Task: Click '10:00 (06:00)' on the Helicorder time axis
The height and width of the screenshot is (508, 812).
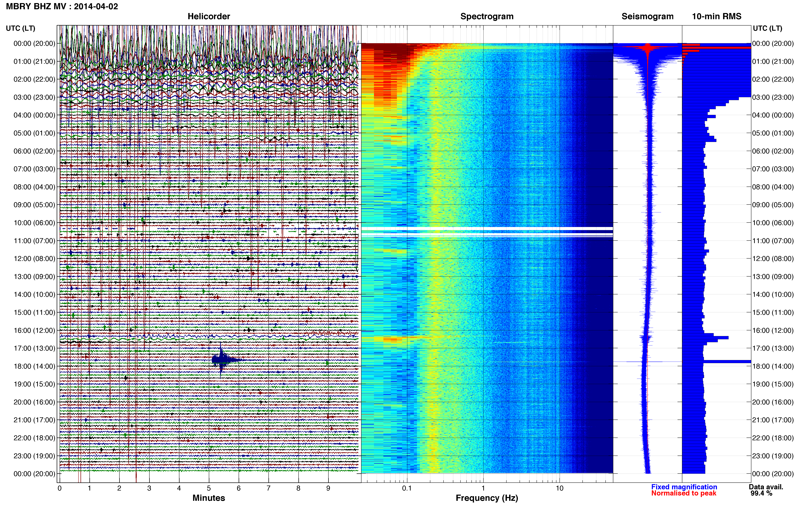Action: click(x=34, y=223)
